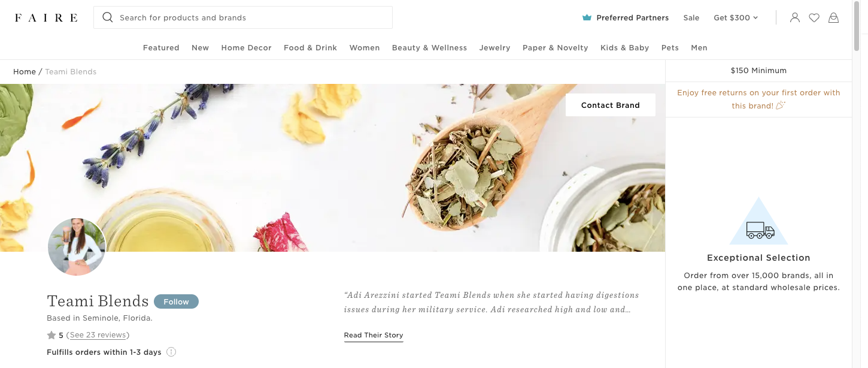
Task: Toggle the Follow button for Teami Blends
Action: click(x=176, y=301)
